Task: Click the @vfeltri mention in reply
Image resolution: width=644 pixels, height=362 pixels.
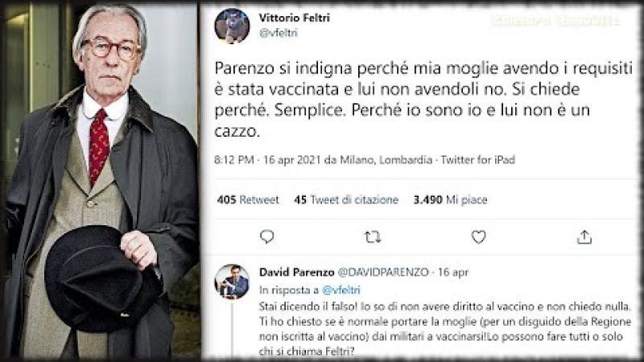Action: pyautogui.click(x=341, y=290)
